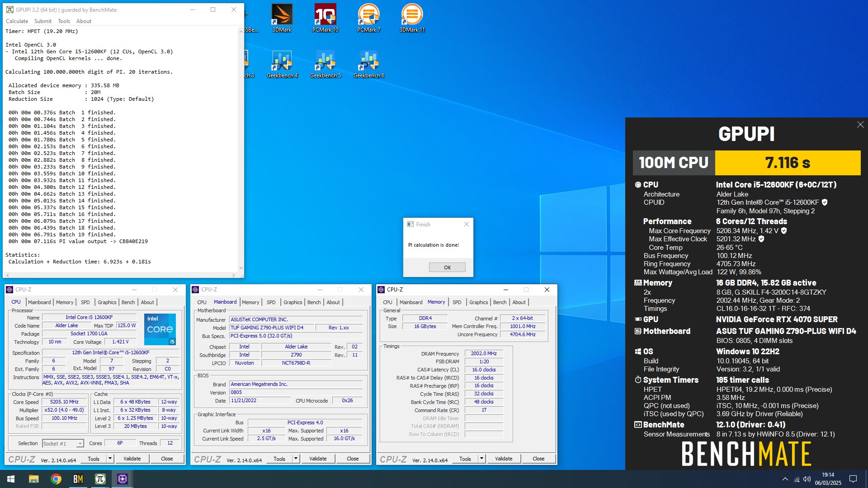868x488 pixels.
Task: Open the taskbar clock and date
Action: 828,479
